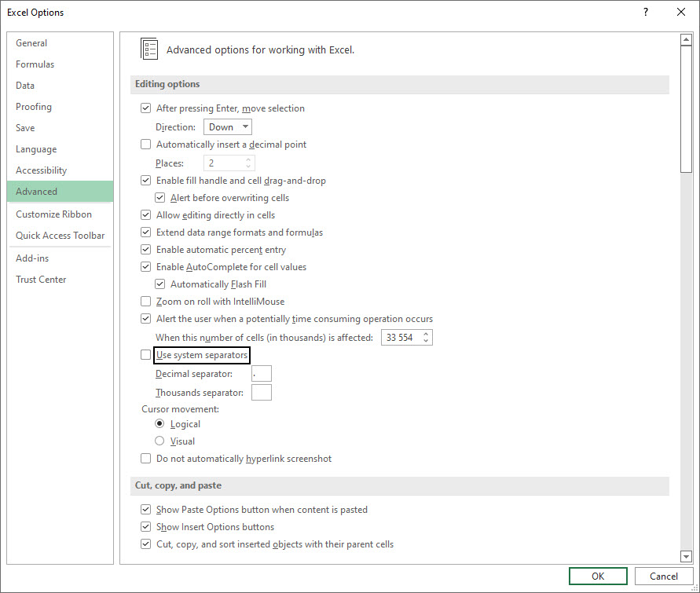Toggle Enable automatic percent entry
Viewport: 700px width, 593px height.
click(x=145, y=250)
